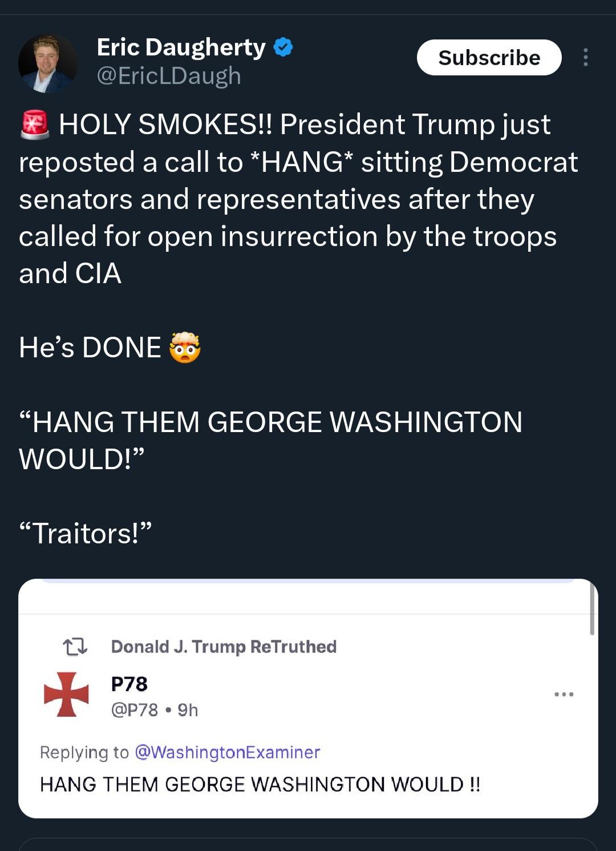Click the "HANG THEM GEORGE WASHINGTON WOULD !!" reply text
The image size is (616, 851).
click(x=260, y=784)
